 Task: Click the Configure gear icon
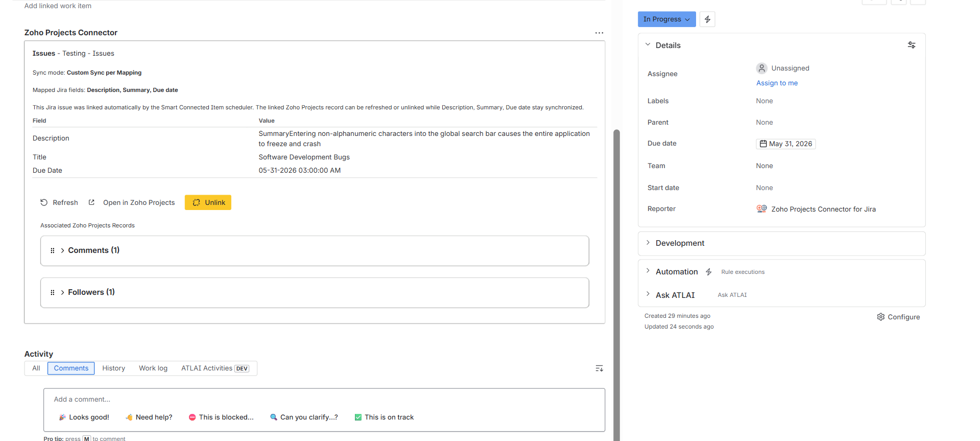[x=880, y=317]
